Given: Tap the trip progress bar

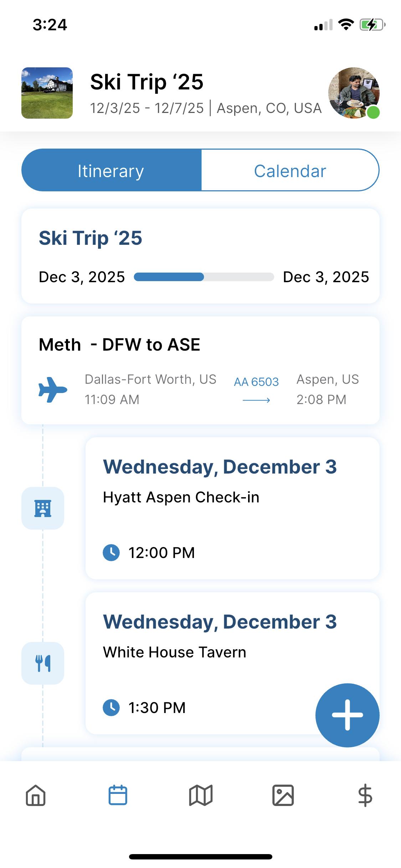Looking at the screenshot, I should (204, 277).
